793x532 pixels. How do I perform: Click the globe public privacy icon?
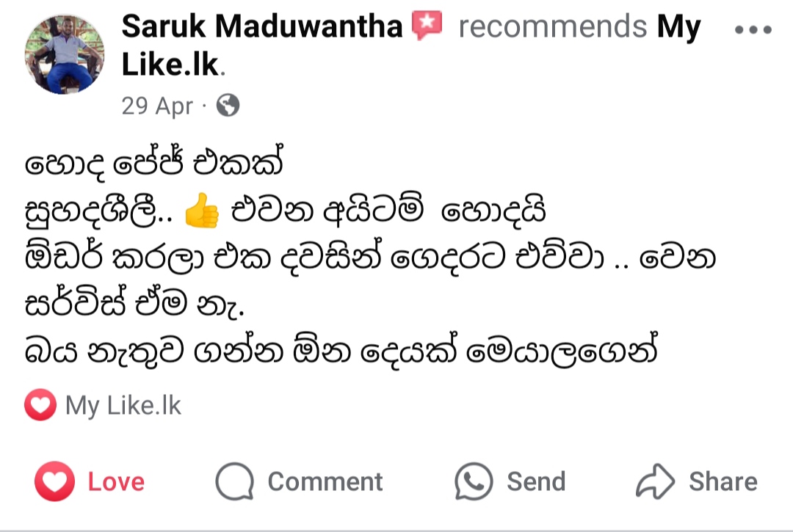point(228,106)
